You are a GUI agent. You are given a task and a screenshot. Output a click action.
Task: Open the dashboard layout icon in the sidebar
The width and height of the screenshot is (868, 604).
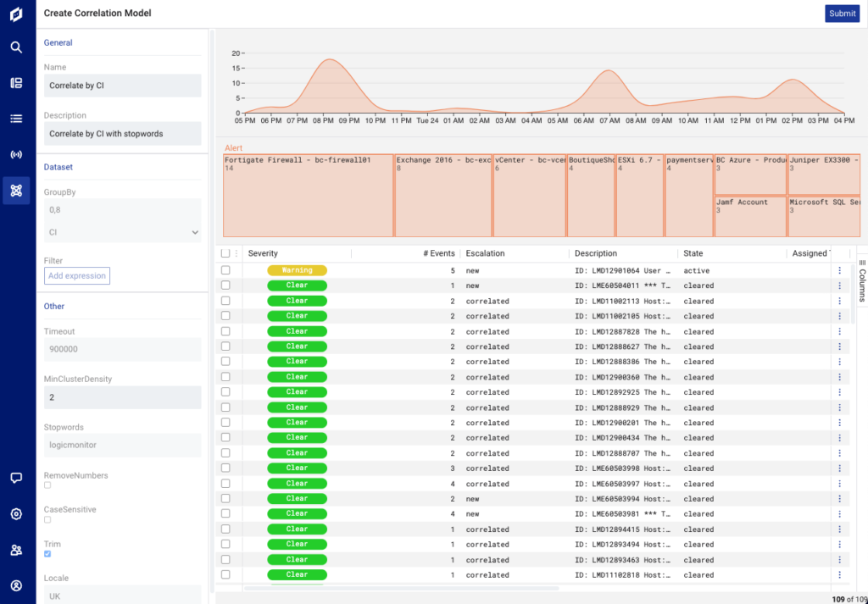click(x=16, y=83)
